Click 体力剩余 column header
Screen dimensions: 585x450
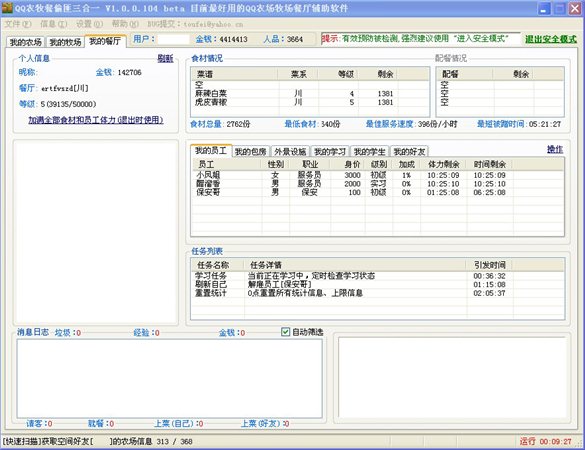point(444,164)
